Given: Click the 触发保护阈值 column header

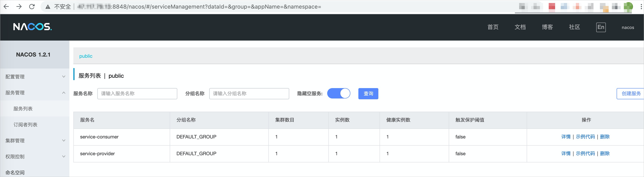Looking at the screenshot, I should point(470,120).
